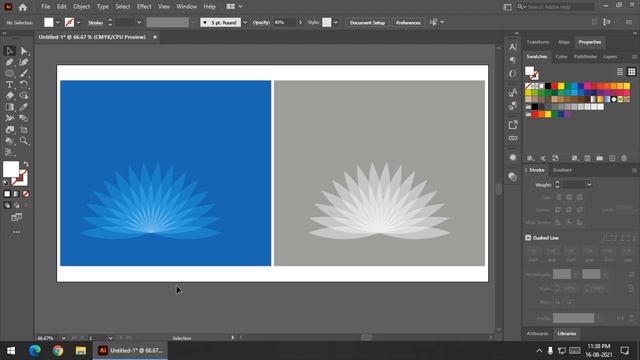Open File Explorer from the taskbar
This screenshot has width=640, height=360.
point(80,350)
